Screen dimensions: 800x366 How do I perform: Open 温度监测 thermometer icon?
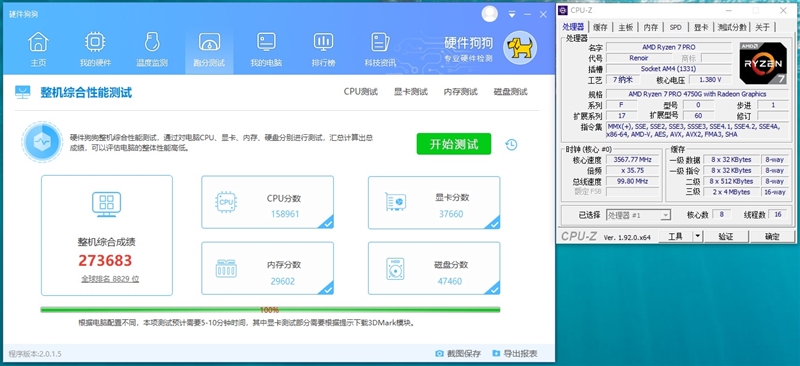click(x=152, y=42)
